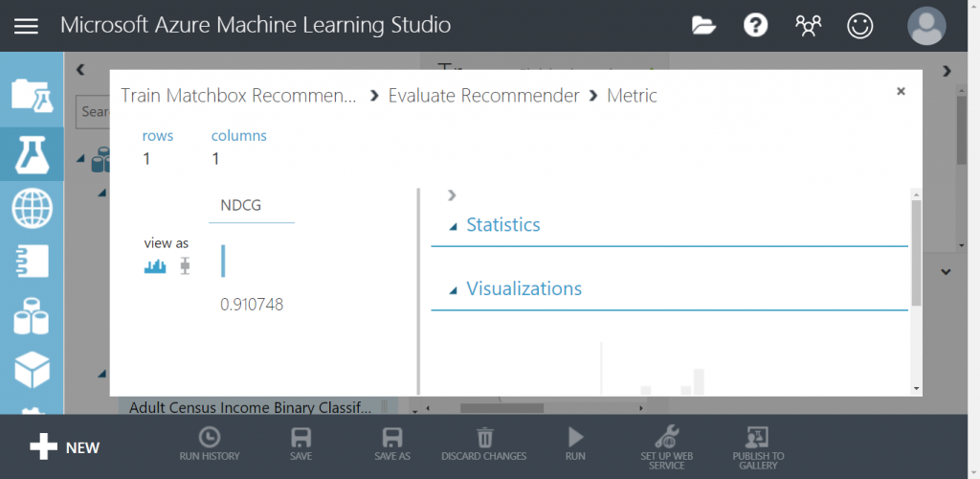Open the hamburger navigation menu
Image resolution: width=980 pixels, height=479 pixels.
point(26,26)
